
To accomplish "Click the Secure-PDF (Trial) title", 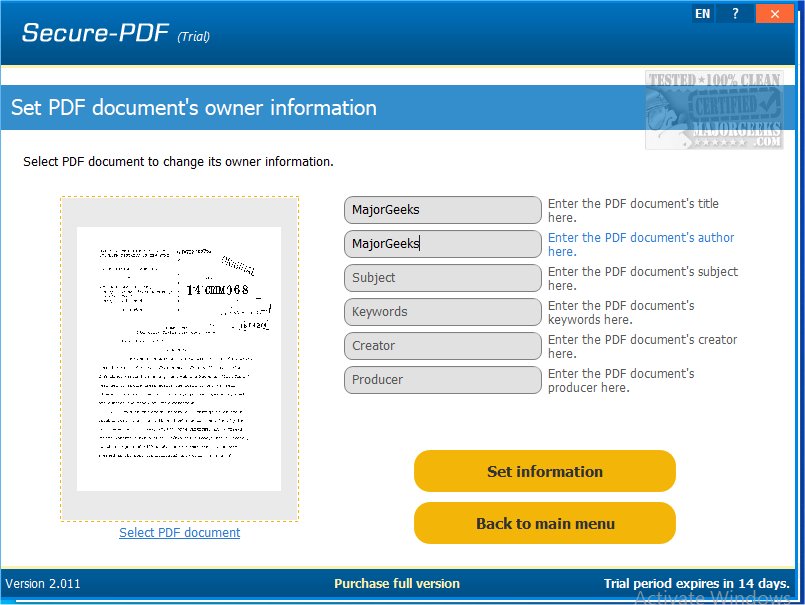I will pos(116,33).
